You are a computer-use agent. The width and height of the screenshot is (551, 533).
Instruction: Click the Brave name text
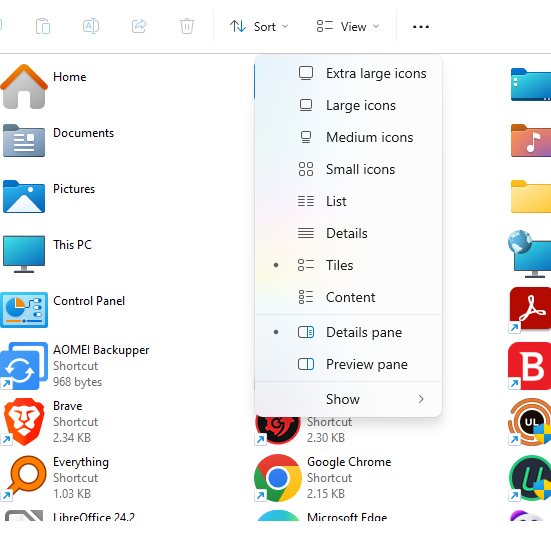[x=67, y=406]
